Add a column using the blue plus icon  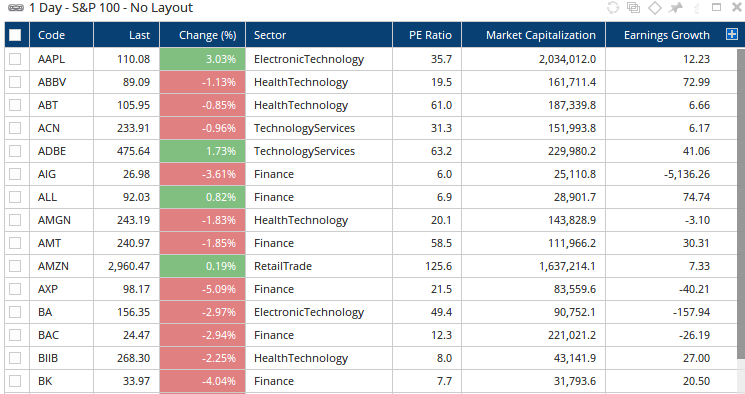click(732, 34)
